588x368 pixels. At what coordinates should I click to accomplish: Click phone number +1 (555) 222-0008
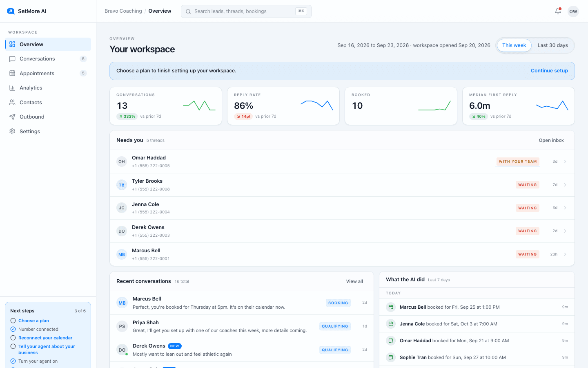click(x=151, y=189)
